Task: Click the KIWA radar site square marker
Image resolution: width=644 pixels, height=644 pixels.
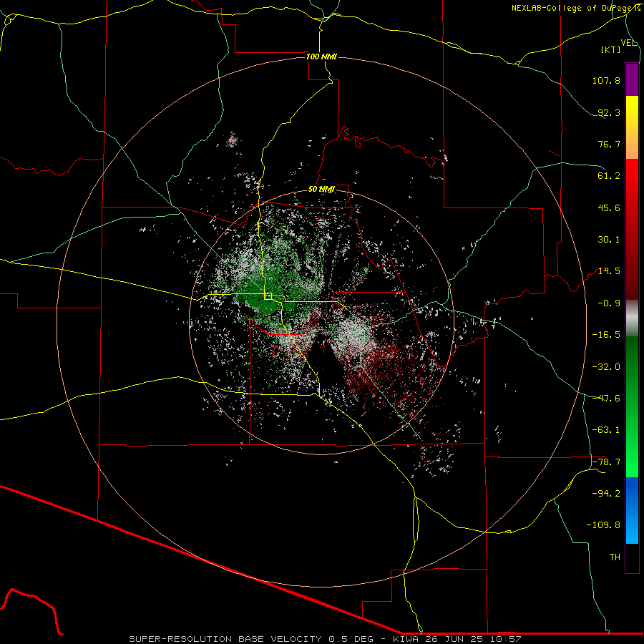Action: [268, 296]
